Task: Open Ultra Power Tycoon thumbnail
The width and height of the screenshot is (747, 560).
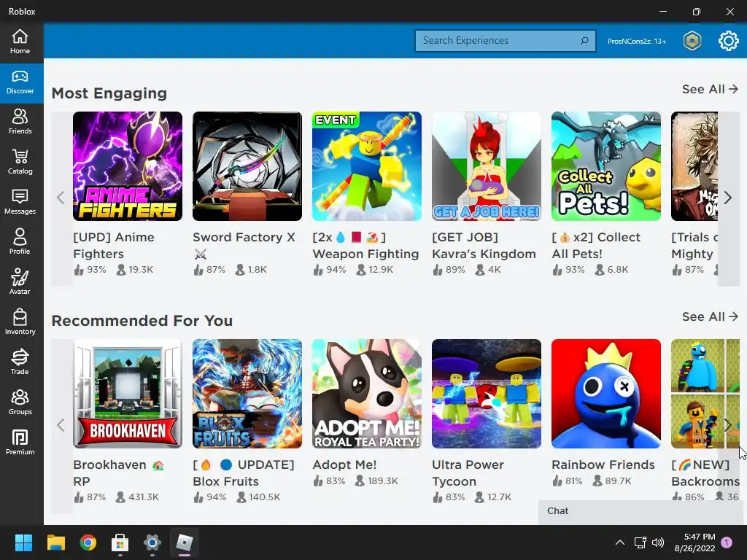Action: (x=487, y=394)
